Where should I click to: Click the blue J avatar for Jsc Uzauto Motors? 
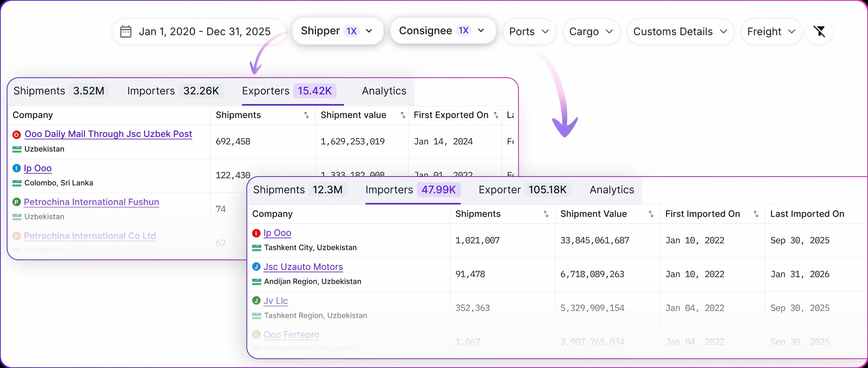(256, 267)
